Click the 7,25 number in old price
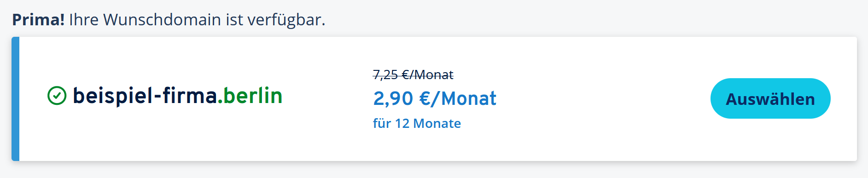The image size is (868, 178). pos(385,75)
